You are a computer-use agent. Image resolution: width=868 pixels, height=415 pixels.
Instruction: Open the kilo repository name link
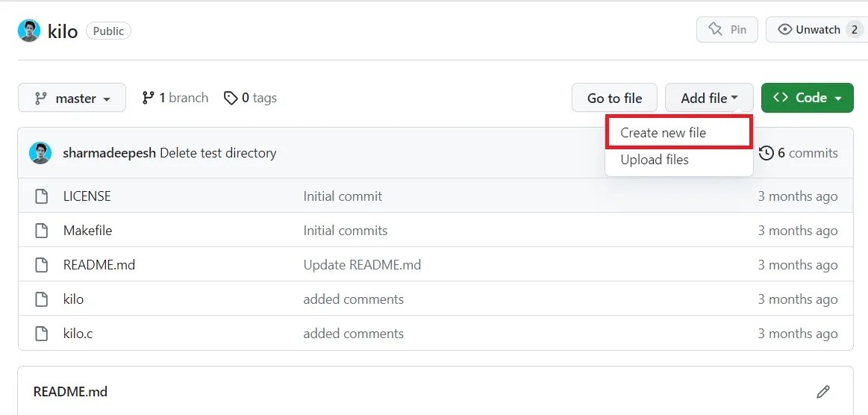[63, 31]
